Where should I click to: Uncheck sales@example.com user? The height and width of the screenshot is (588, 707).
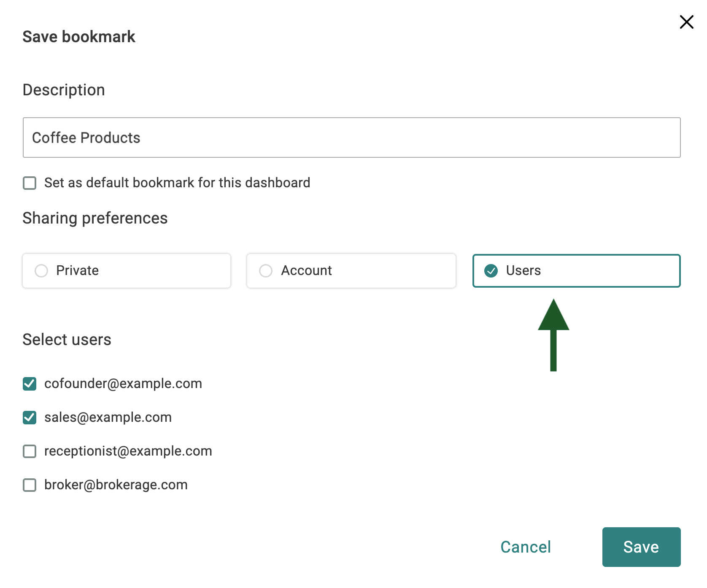pos(30,418)
